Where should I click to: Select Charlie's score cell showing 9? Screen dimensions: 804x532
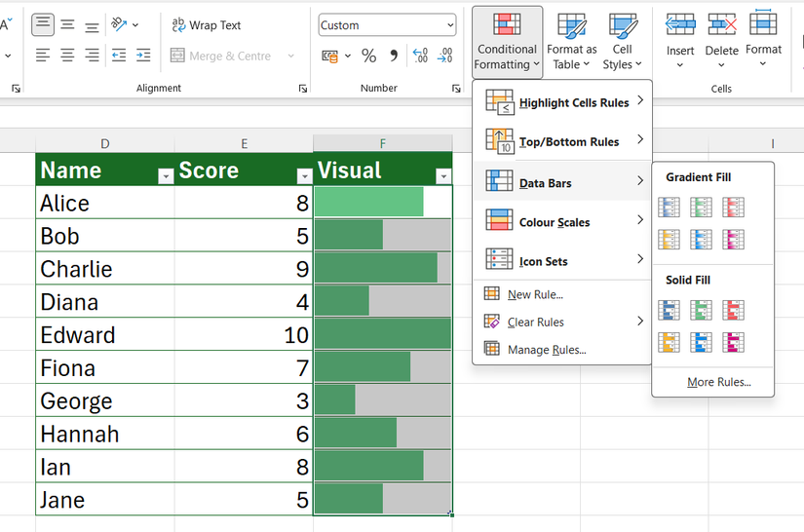(244, 269)
